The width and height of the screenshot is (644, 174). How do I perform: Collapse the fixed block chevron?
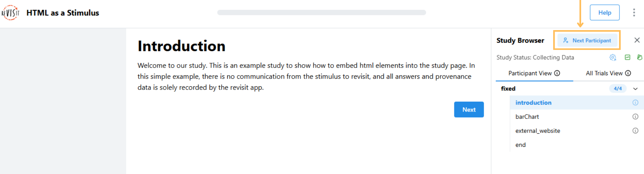coord(636,88)
